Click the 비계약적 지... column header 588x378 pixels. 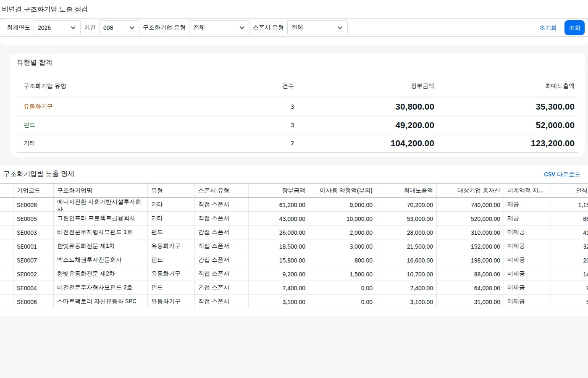tap(527, 191)
